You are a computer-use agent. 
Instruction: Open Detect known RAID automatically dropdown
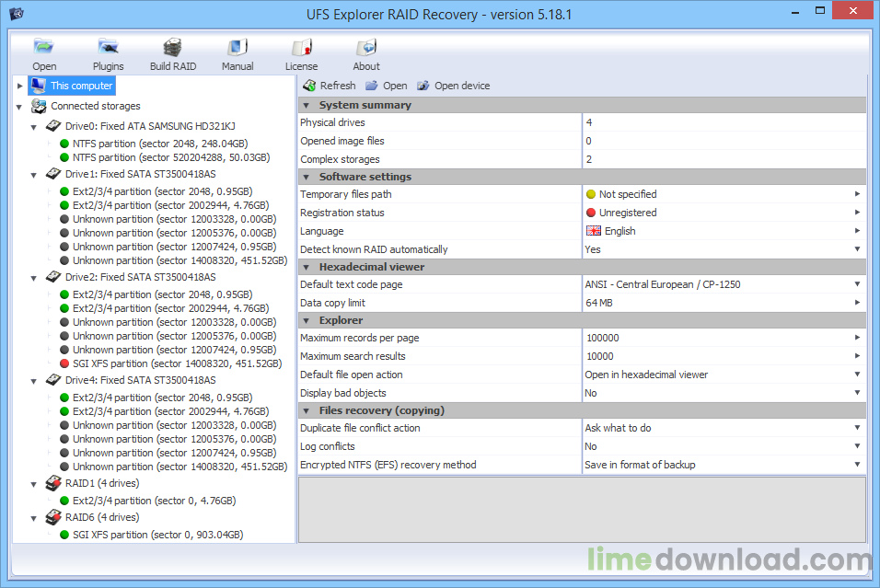857,249
